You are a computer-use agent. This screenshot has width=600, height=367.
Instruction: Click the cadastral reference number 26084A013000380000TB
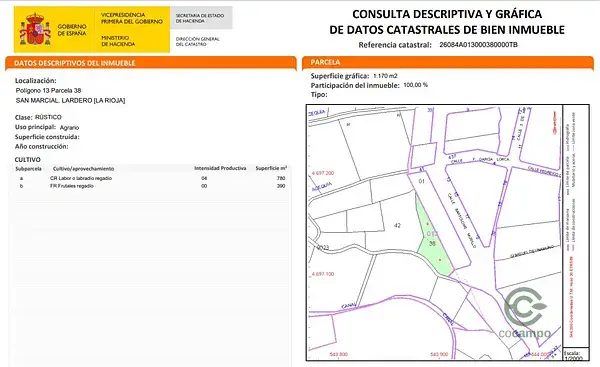[x=478, y=45]
